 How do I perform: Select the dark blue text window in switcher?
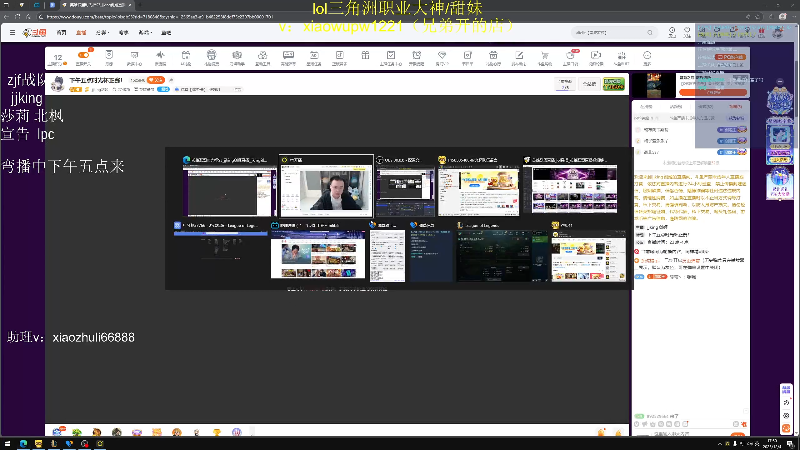431,252
